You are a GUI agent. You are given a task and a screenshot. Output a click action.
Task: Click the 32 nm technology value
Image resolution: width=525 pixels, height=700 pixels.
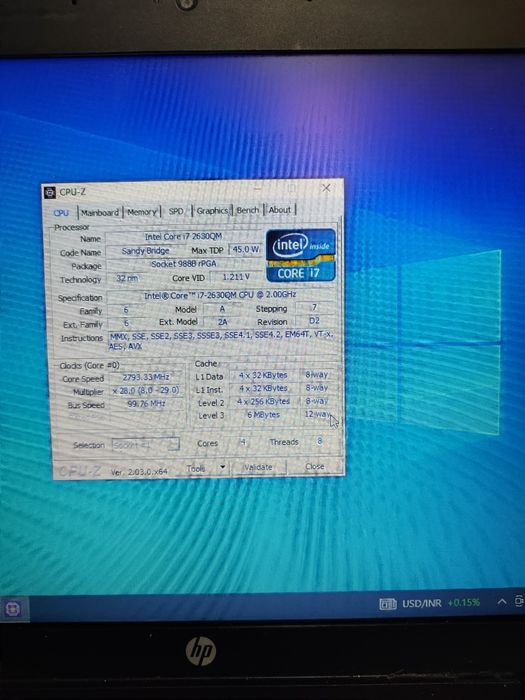[x=127, y=278]
